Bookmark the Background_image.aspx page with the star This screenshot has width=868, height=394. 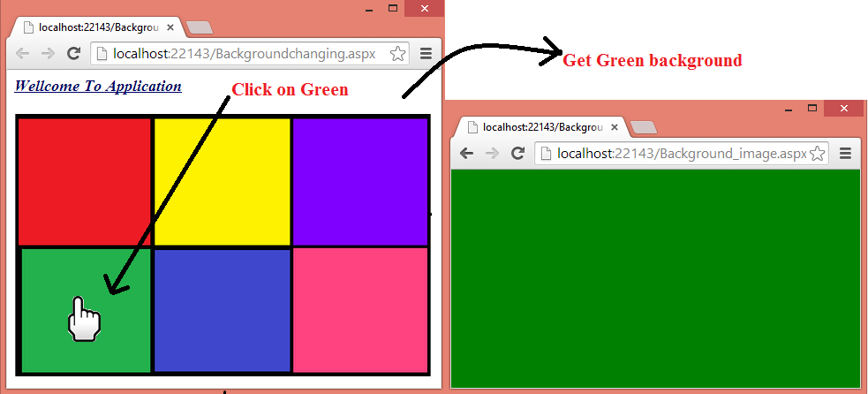(817, 154)
